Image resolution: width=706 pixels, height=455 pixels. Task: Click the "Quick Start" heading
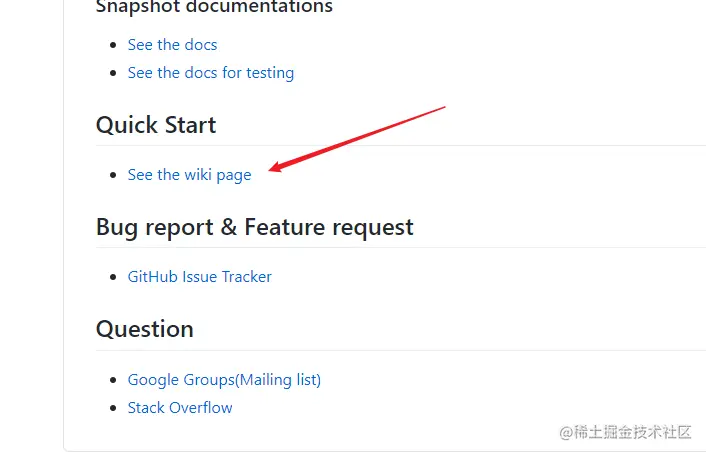[x=156, y=125]
